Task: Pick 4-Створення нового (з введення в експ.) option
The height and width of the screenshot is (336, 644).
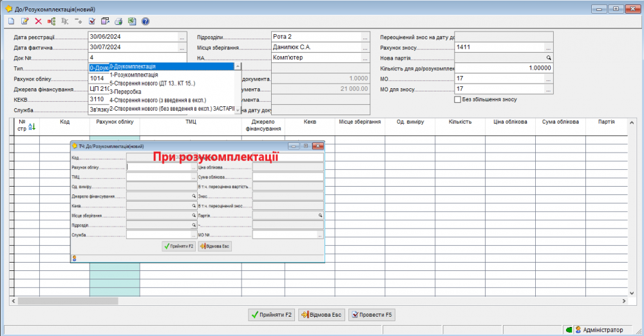Action: [161, 100]
